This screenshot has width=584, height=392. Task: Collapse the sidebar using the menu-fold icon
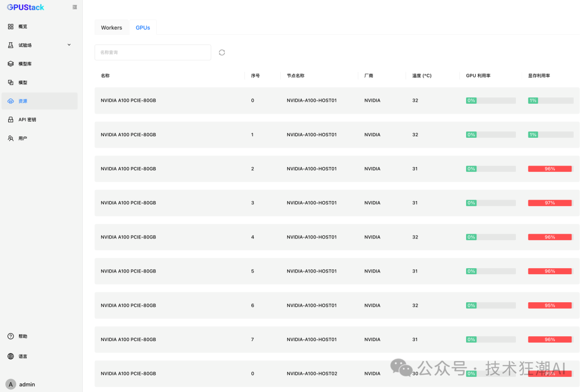tap(75, 7)
